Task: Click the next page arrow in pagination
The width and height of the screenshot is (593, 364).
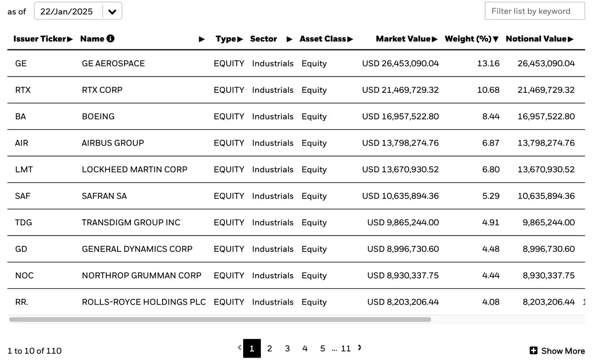Action: pyautogui.click(x=359, y=348)
